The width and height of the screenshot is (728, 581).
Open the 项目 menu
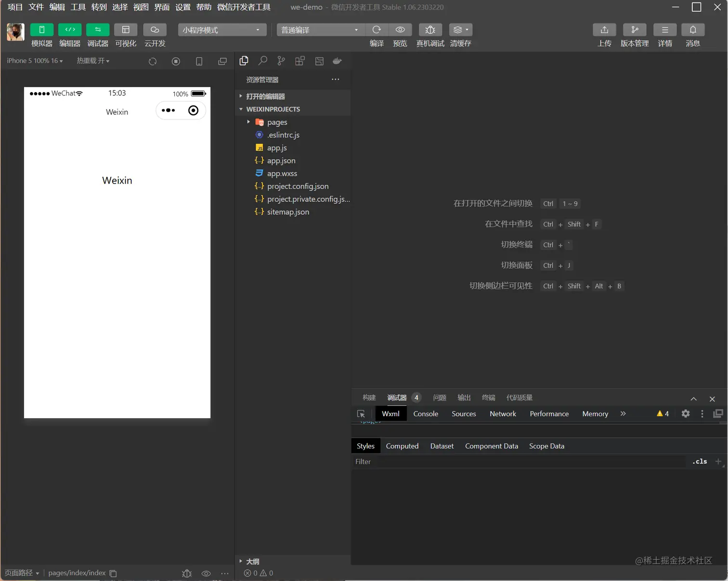coord(15,7)
